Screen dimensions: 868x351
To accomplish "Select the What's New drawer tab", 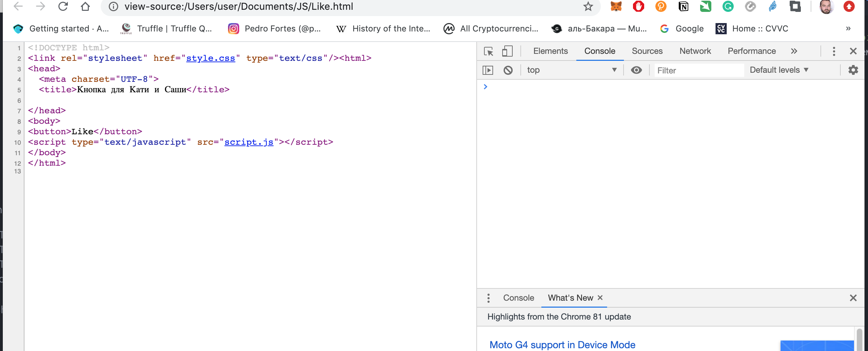I will point(570,298).
